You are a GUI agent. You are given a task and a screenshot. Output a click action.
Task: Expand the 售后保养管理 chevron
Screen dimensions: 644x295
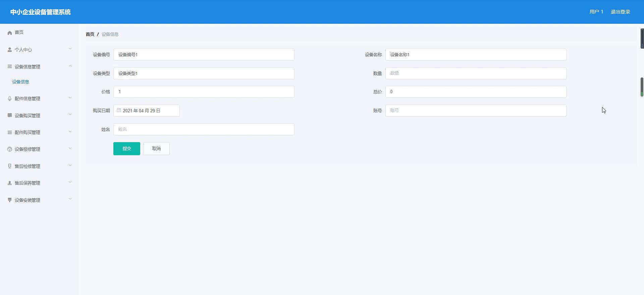pos(70,182)
